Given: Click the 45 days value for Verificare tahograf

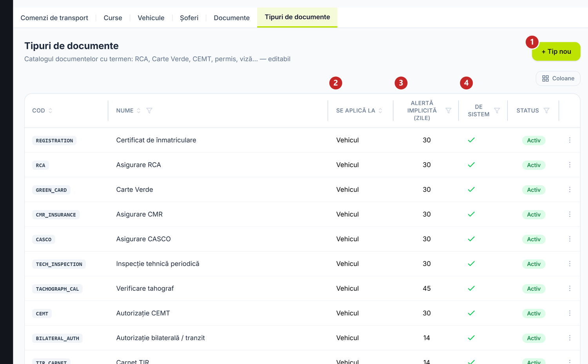Looking at the screenshot, I should pos(426,288).
